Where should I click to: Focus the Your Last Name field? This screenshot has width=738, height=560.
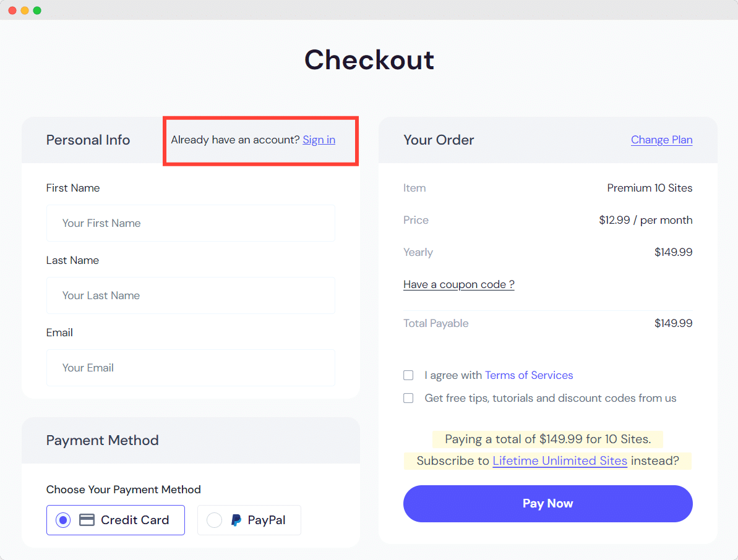[191, 295]
